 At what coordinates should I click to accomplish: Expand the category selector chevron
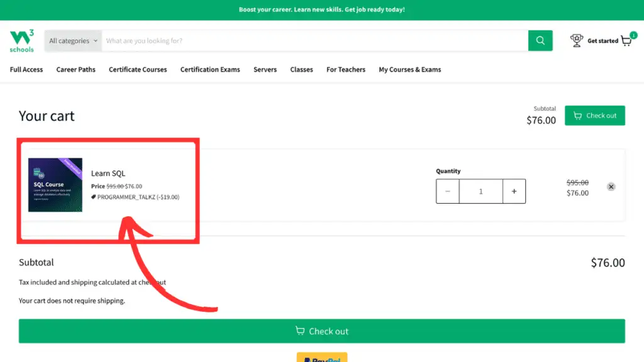(96, 40)
